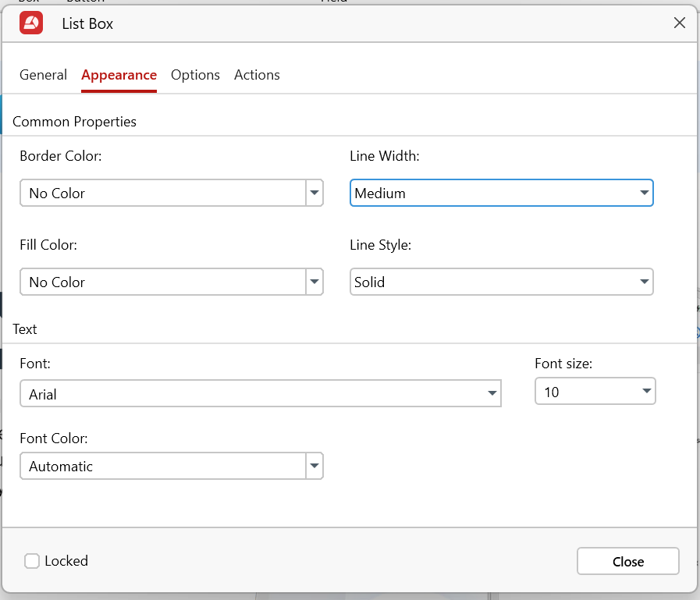Image resolution: width=700 pixels, height=600 pixels.
Task: Click the red app logo icon
Action: [x=31, y=23]
